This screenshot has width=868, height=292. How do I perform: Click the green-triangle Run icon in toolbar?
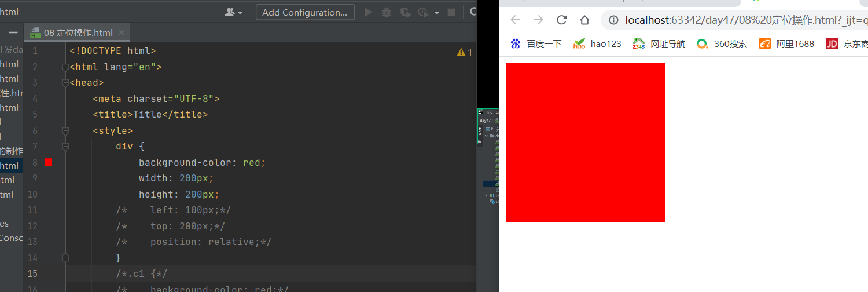(x=368, y=12)
